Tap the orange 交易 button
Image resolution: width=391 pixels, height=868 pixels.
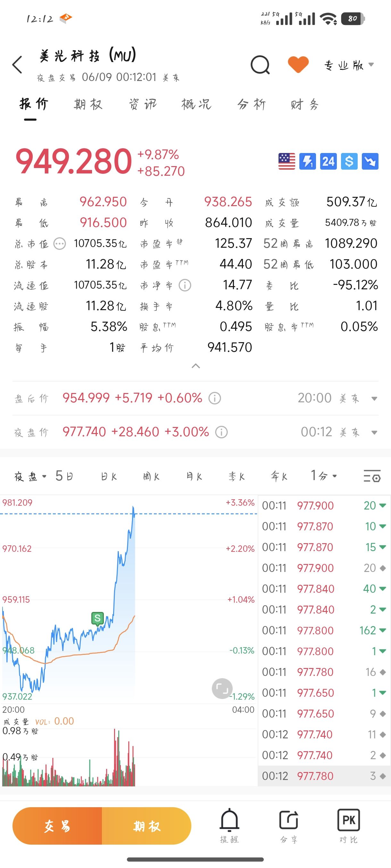tap(57, 825)
